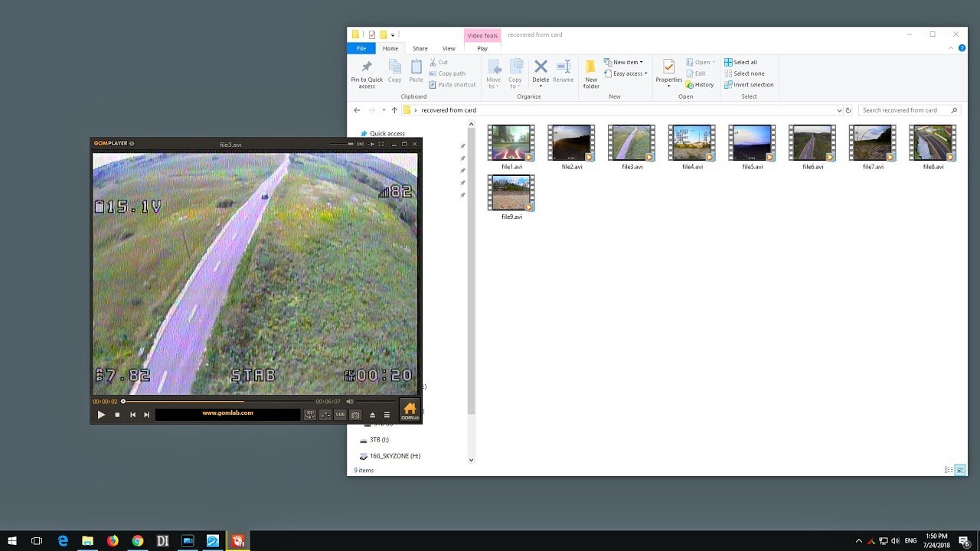Switch to Large icons view layout

pyautogui.click(x=960, y=470)
